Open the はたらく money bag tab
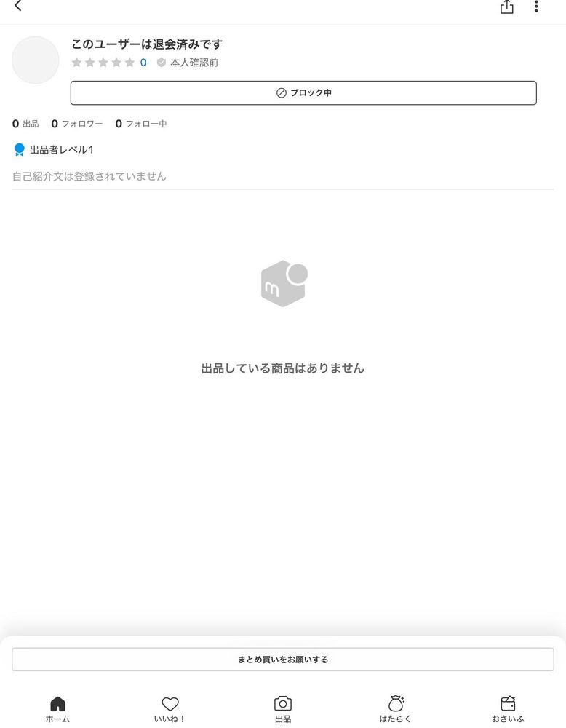This screenshot has width=566, height=728. (x=395, y=709)
